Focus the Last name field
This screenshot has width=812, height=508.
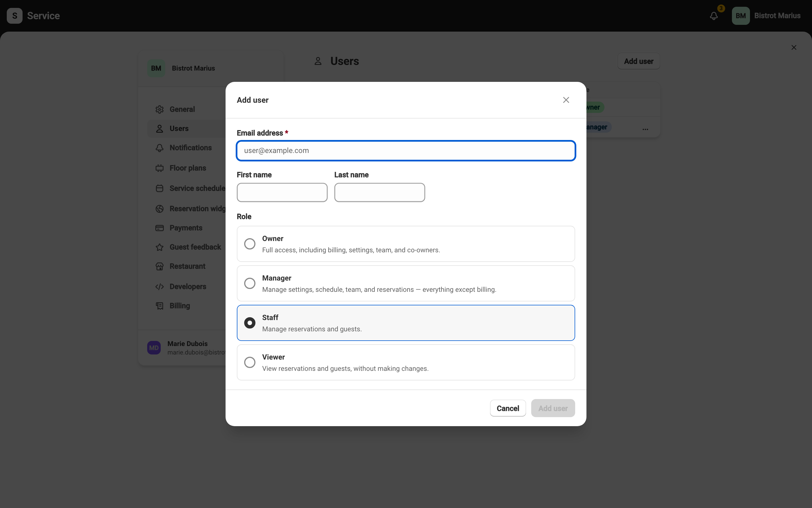(379, 192)
